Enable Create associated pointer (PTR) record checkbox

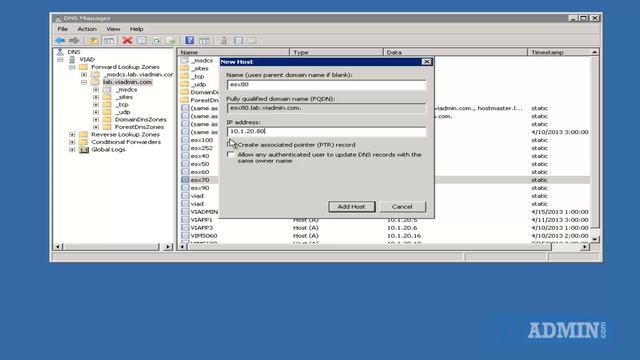[231, 144]
